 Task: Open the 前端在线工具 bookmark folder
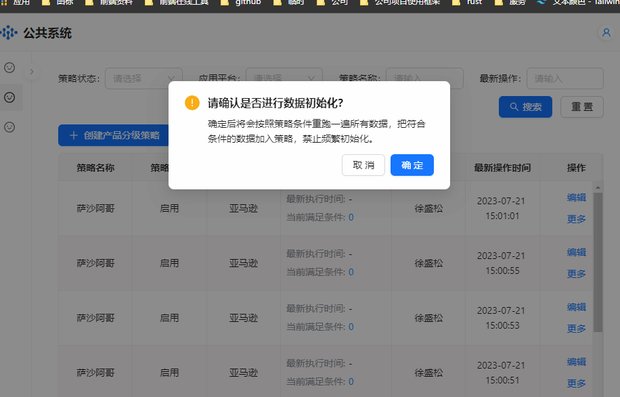point(176,3)
